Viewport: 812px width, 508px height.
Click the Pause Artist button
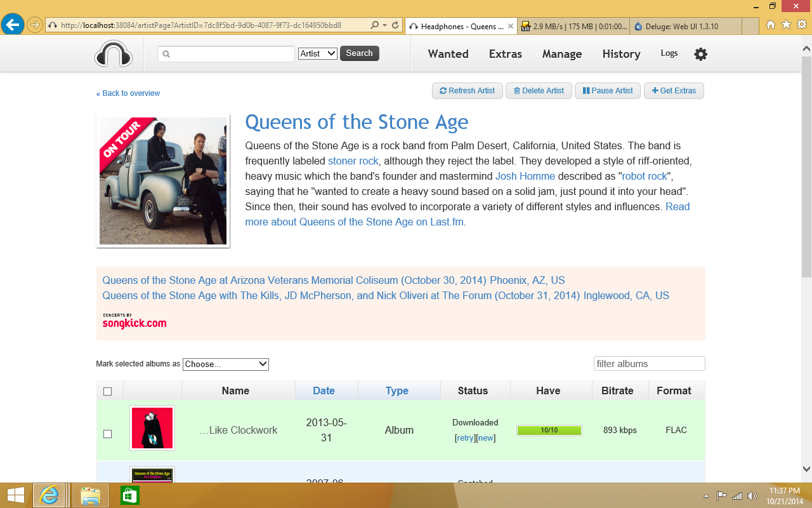pos(608,91)
